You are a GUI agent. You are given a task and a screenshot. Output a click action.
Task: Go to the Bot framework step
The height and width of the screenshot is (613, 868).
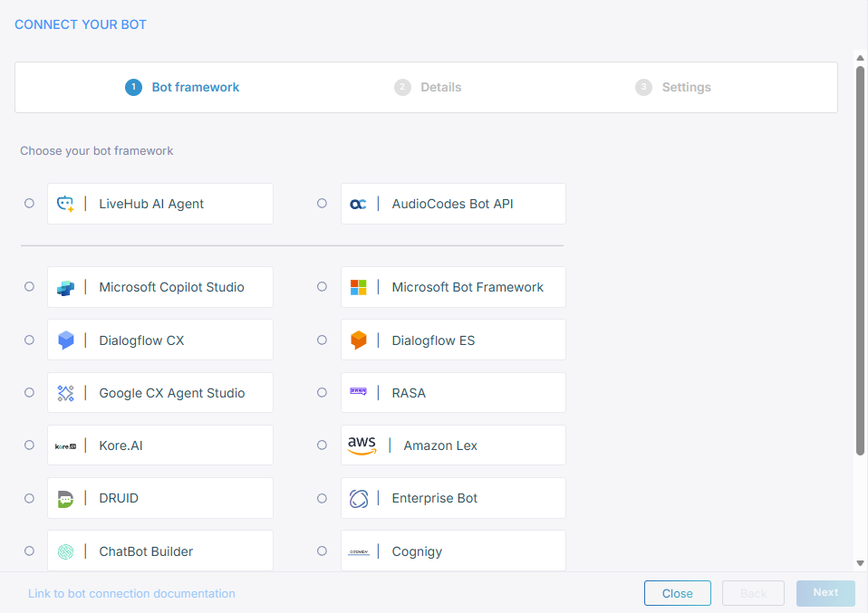click(182, 88)
